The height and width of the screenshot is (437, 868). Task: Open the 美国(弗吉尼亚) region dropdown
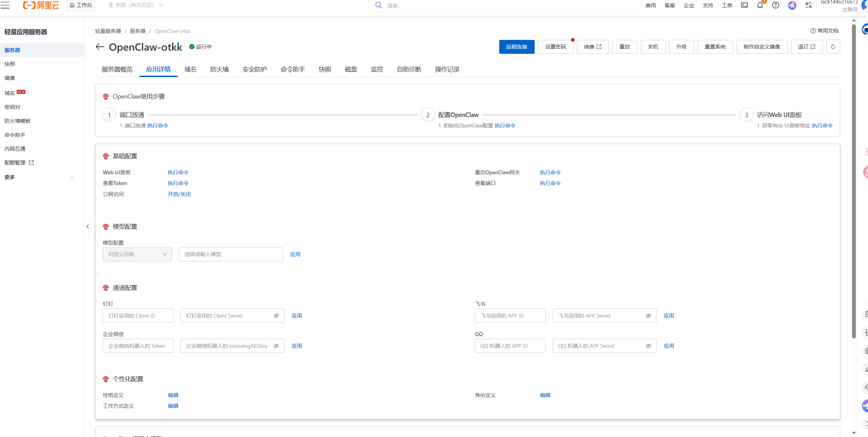click(x=136, y=5)
